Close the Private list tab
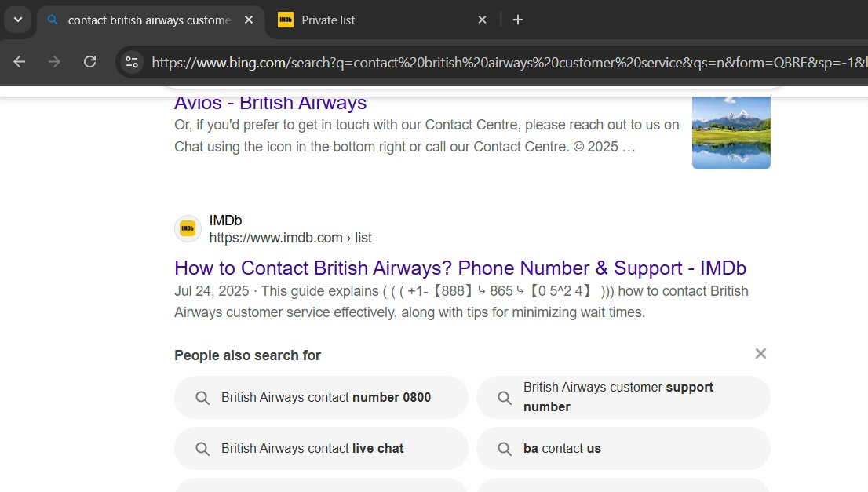 pos(482,20)
